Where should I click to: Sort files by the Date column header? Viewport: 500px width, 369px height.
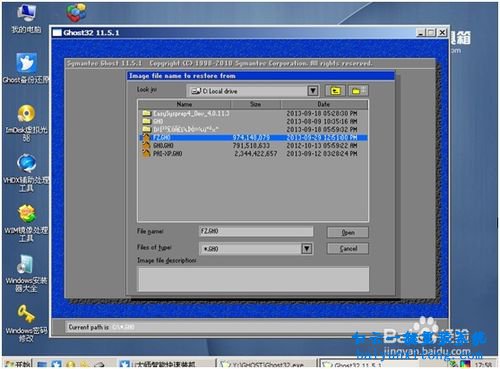pyautogui.click(x=324, y=104)
